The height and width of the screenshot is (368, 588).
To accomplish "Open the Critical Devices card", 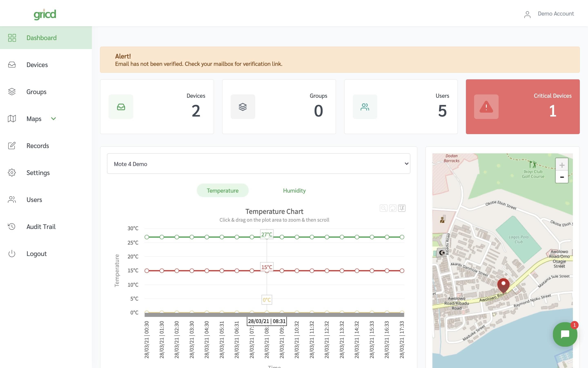I will [523, 107].
